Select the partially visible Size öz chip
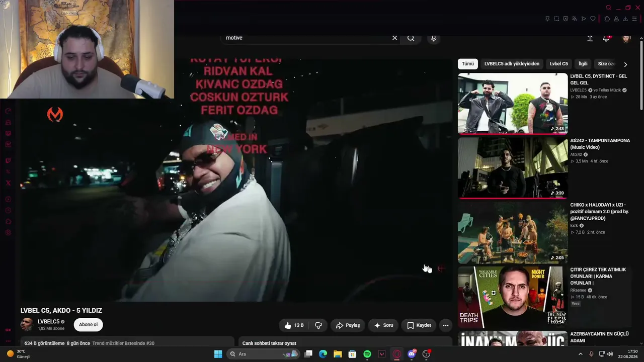The image size is (644, 362). point(606,64)
